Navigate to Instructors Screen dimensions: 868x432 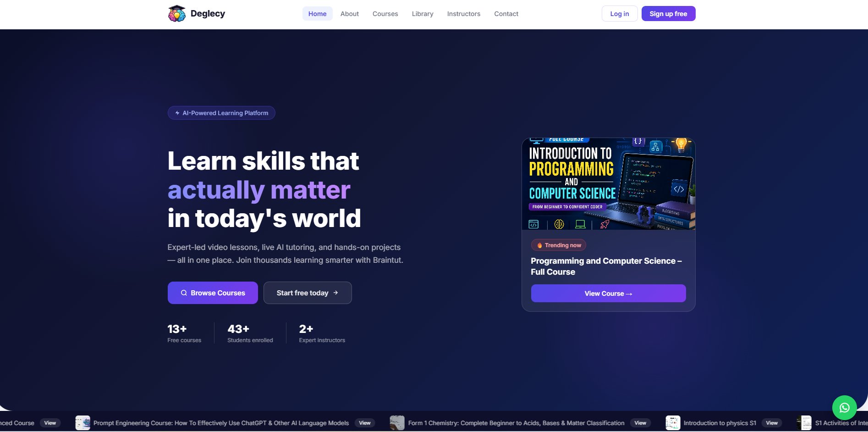pos(464,14)
